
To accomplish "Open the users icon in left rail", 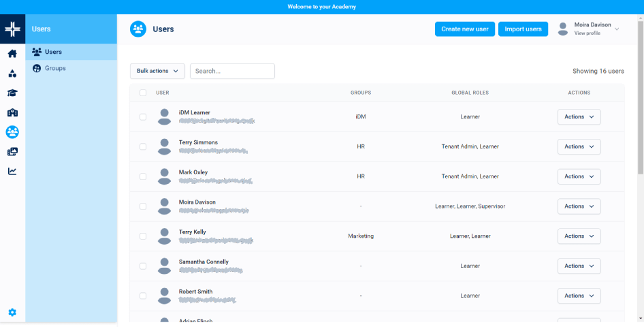I will [12, 132].
